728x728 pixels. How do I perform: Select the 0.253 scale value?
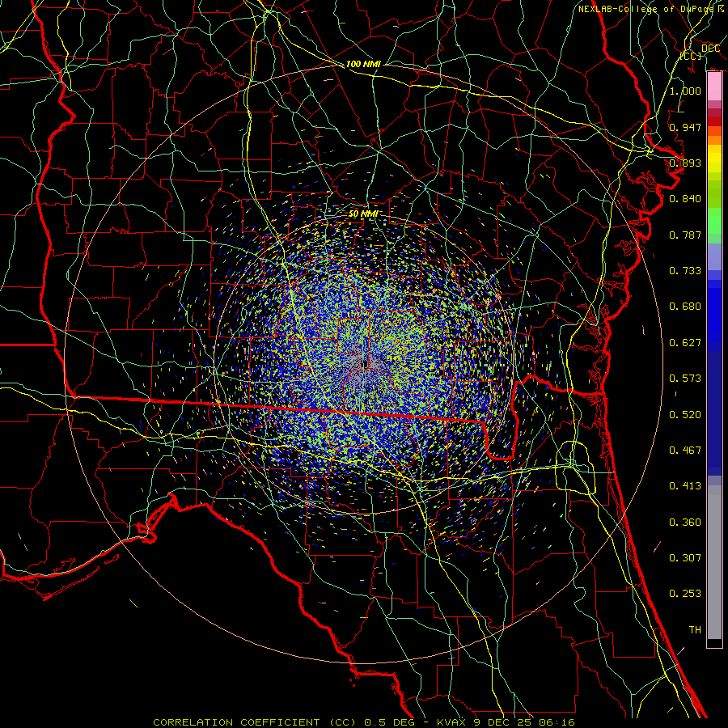(x=685, y=594)
